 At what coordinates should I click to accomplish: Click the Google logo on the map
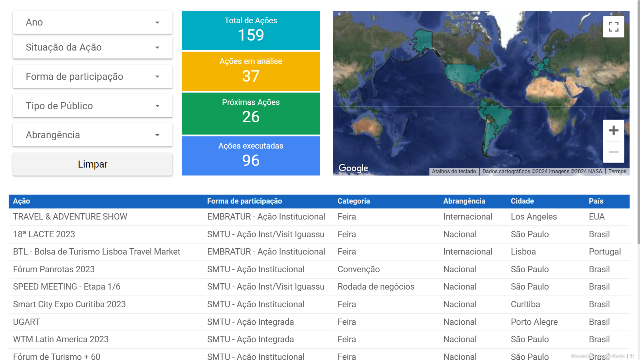click(353, 168)
